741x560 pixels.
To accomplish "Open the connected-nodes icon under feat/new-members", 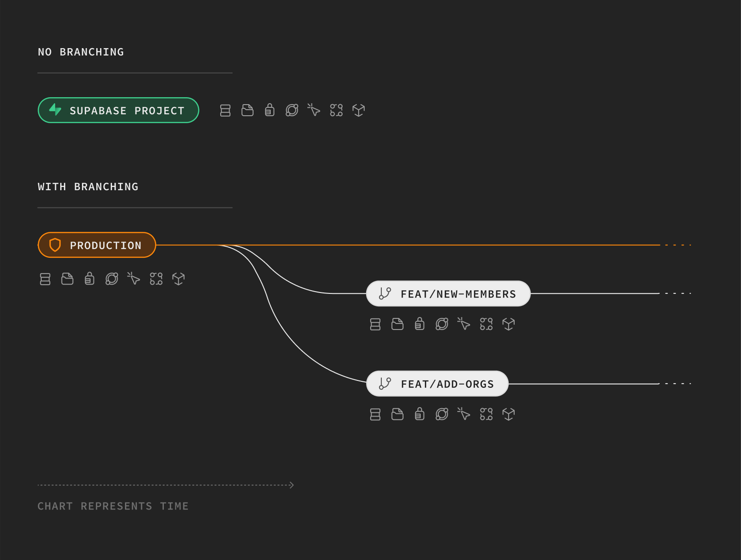I will (x=486, y=324).
